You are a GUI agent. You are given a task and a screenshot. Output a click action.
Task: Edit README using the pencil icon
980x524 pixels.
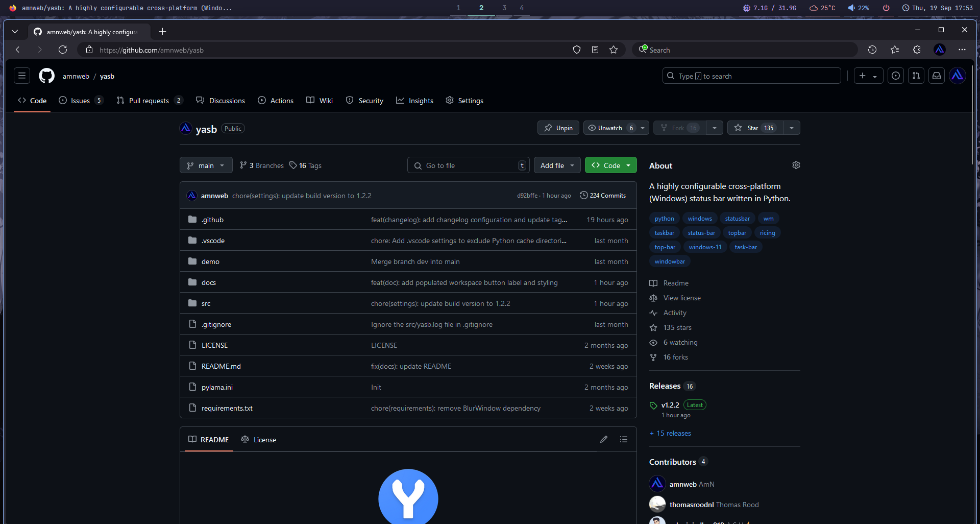[604, 439]
